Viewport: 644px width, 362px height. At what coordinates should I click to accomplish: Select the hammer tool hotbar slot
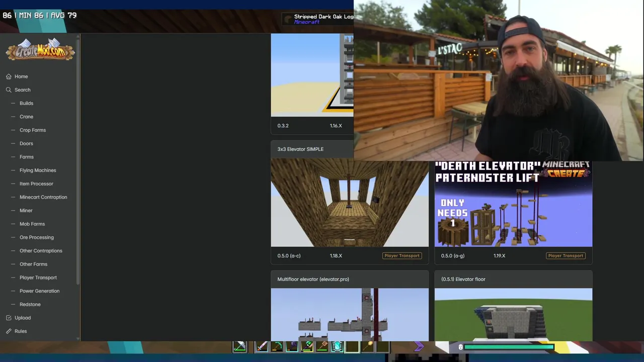(322, 346)
